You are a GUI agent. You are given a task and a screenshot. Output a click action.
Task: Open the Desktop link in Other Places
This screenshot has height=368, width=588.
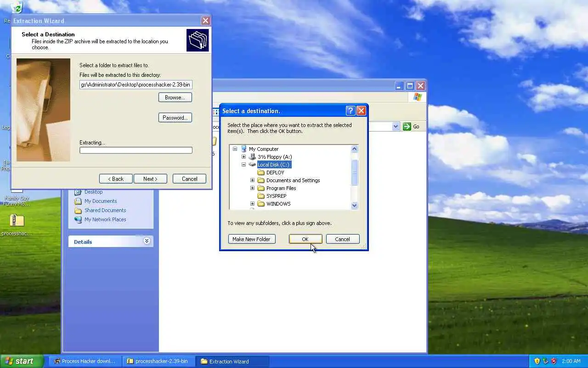(93, 192)
